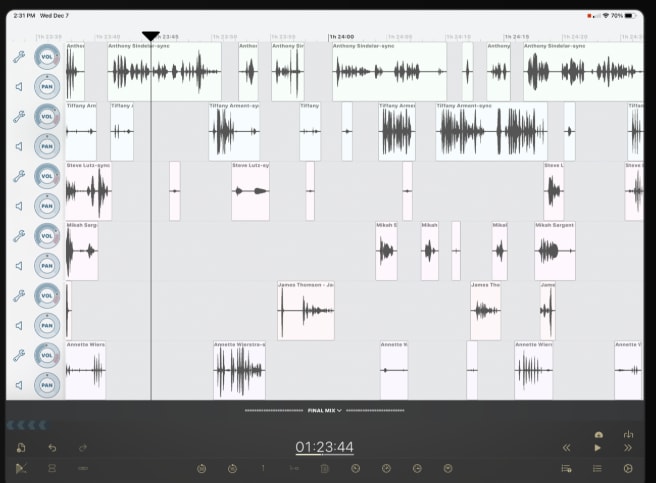Click the undo arrow in bottom toolbar

[52, 448]
